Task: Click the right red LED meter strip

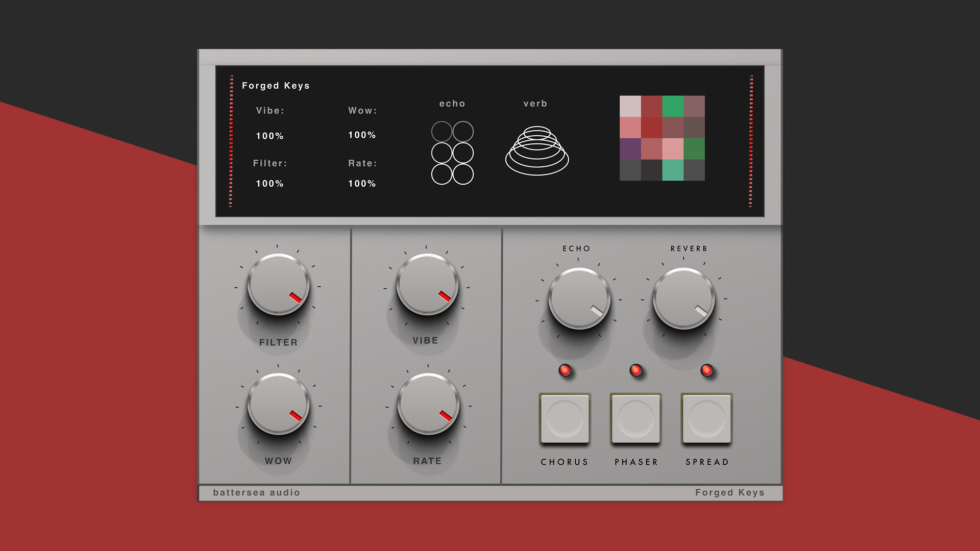Action: click(750, 140)
